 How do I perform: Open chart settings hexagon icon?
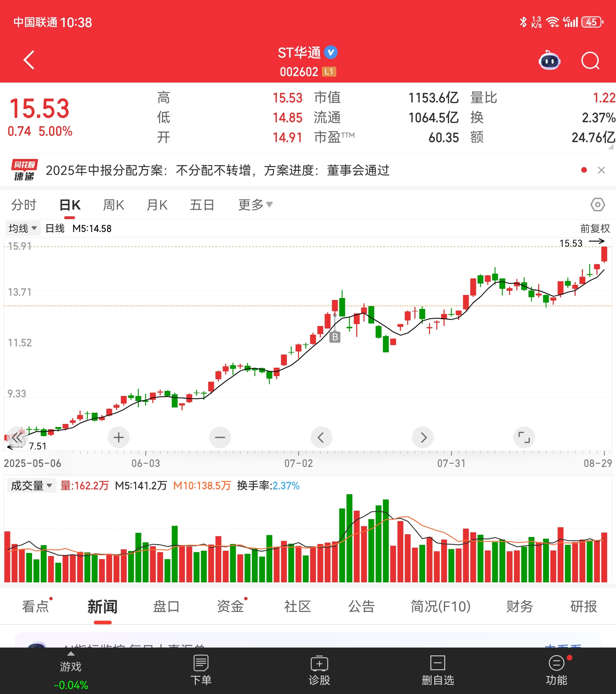(597, 205)
